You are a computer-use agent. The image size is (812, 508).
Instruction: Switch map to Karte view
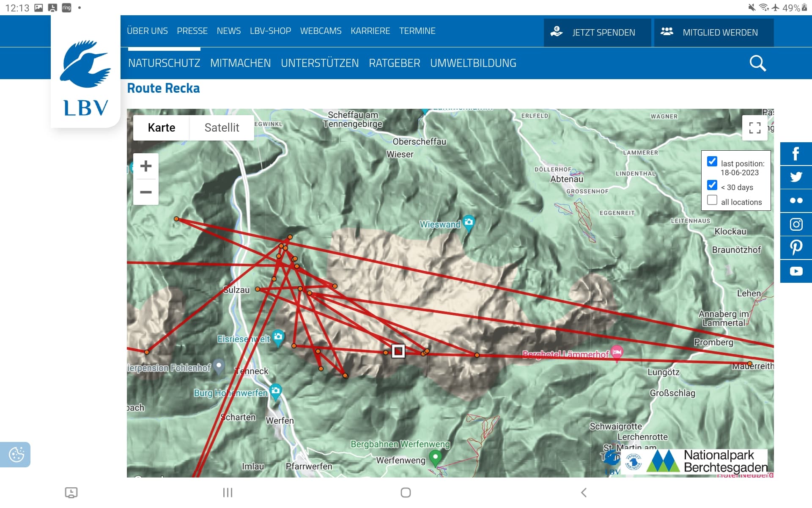tap(162, 128)
